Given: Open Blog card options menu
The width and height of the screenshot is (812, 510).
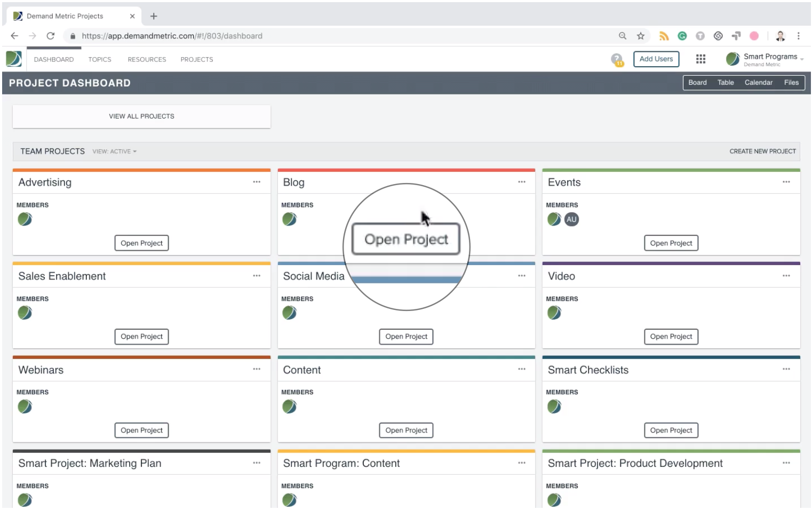Looking at the screenshot, I should click(x=521, y=182).
